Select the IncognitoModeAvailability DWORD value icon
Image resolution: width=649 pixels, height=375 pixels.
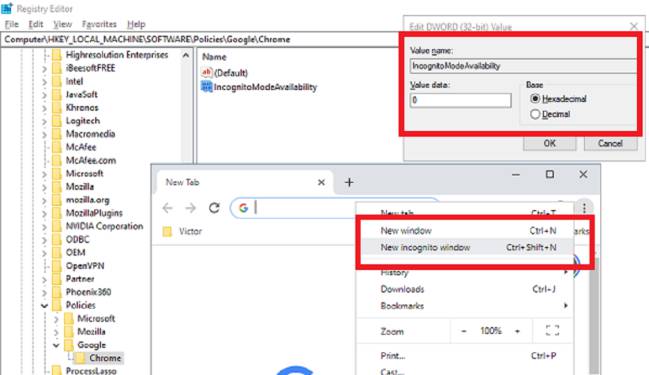pos(206,87)
